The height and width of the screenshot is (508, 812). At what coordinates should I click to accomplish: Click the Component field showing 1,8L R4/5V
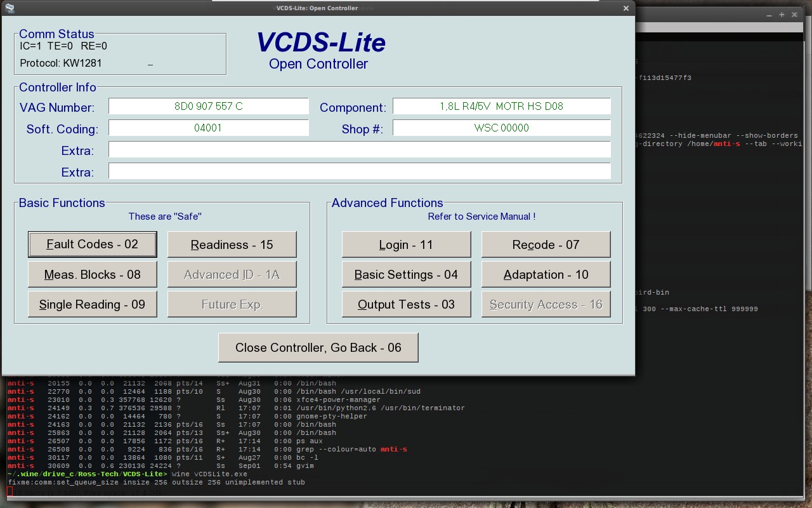[502, 106]
